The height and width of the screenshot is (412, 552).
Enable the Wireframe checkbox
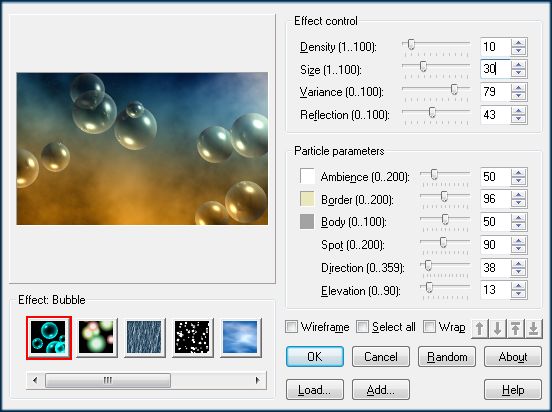coord(291,326)
